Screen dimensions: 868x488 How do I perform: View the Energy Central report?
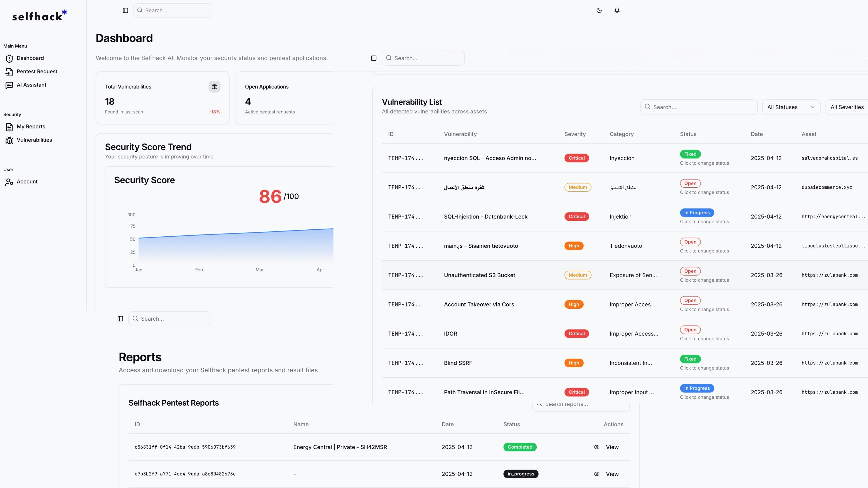pyautogui.click(x=612, y=447)
